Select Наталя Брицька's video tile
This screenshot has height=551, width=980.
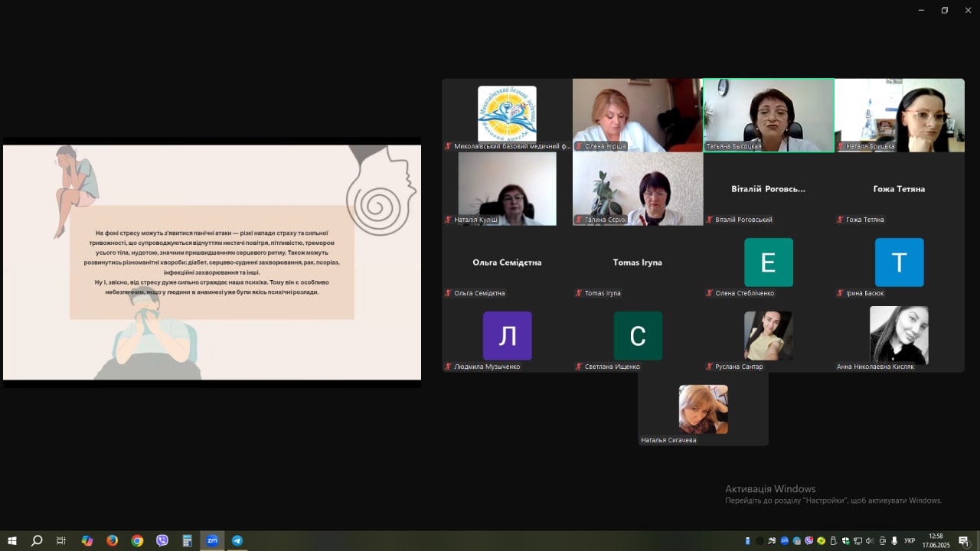(899, 115)
